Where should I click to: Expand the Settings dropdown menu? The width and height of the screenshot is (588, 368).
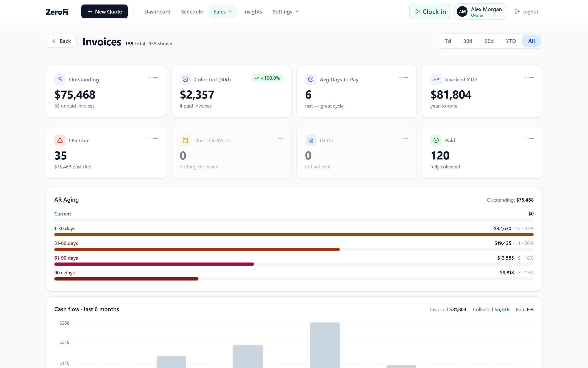pos(285,12)
